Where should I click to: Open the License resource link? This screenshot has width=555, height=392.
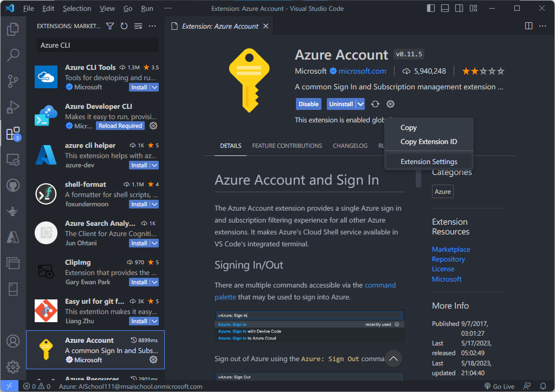[x=443, y=269]
